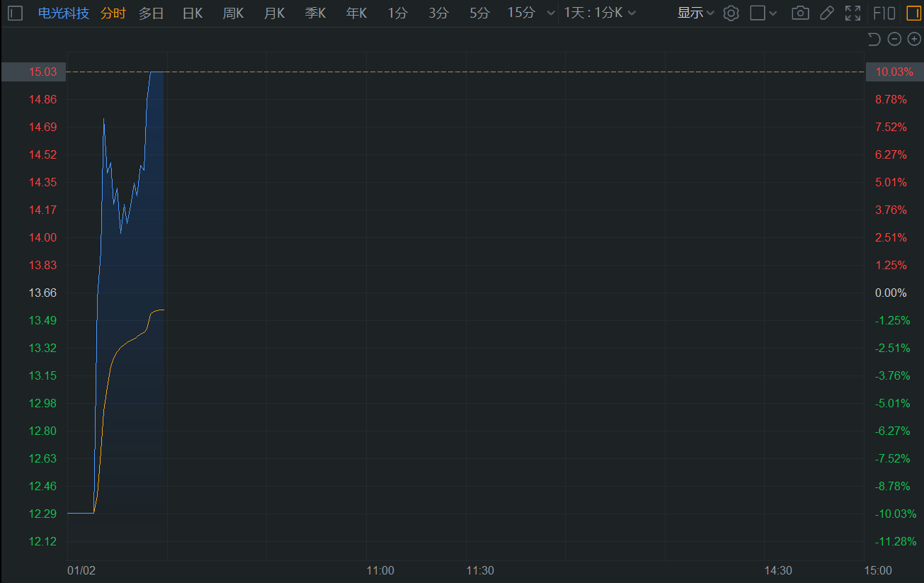Switch to the 日K tab
924x583 pixels.
tap(193, 13)
